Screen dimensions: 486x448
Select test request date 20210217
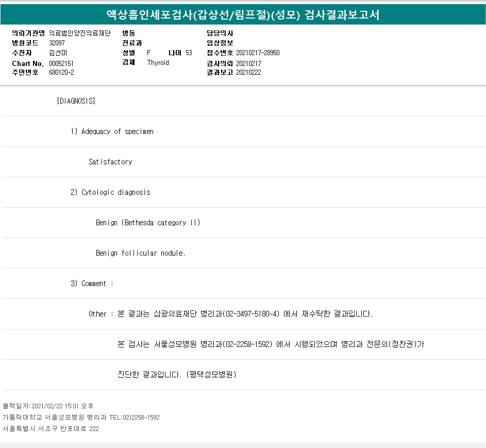coord(248,63)
